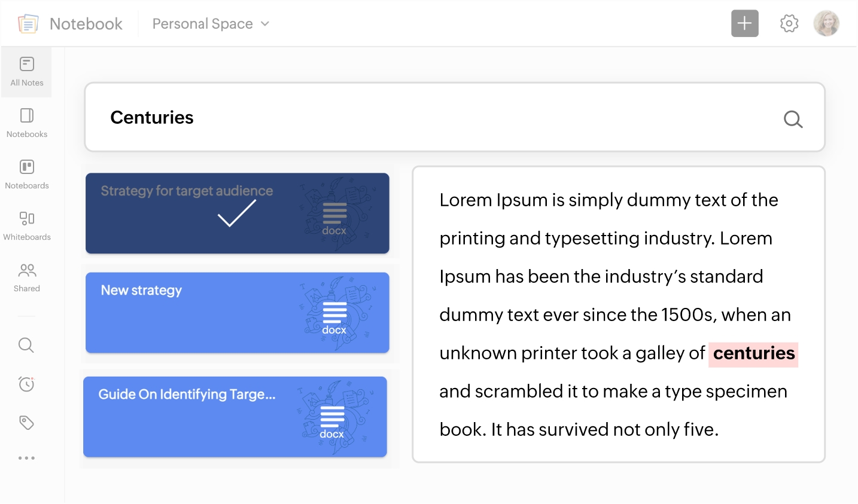This screenshot has width=858, height=504.
Task: Click the search icon in the search bar
Action: tap(793, 119)
